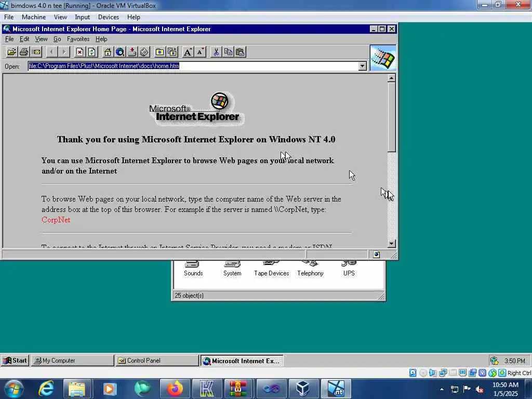
Task: Stop page loading with red X icon
Action: click(x=79, y=52)
